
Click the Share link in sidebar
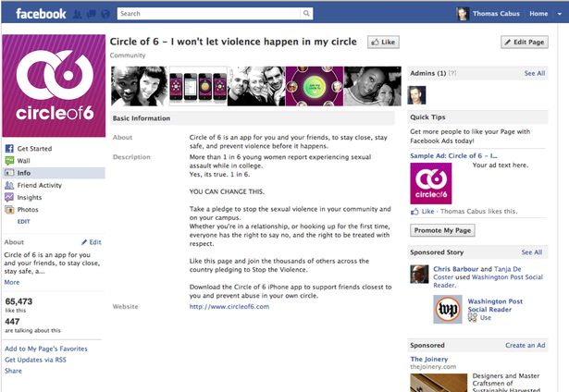pos(13,371)
